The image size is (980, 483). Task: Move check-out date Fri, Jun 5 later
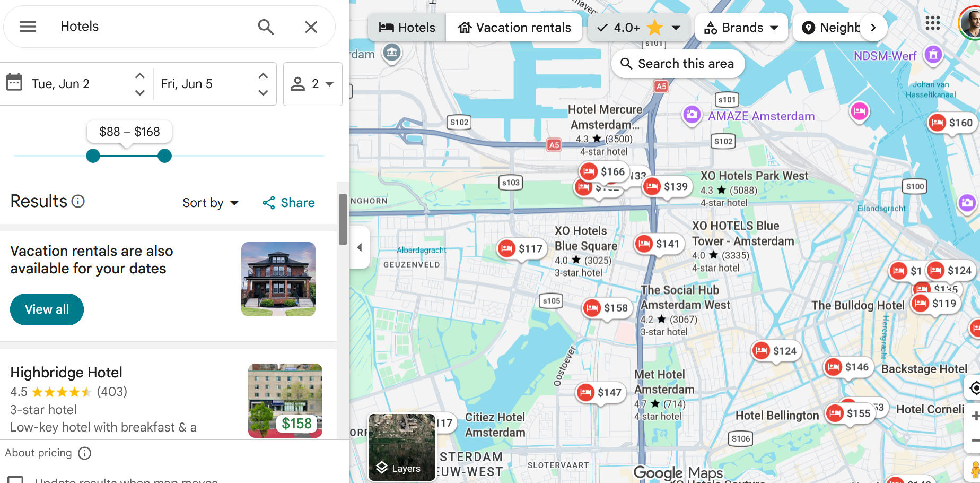coord(263,75)
